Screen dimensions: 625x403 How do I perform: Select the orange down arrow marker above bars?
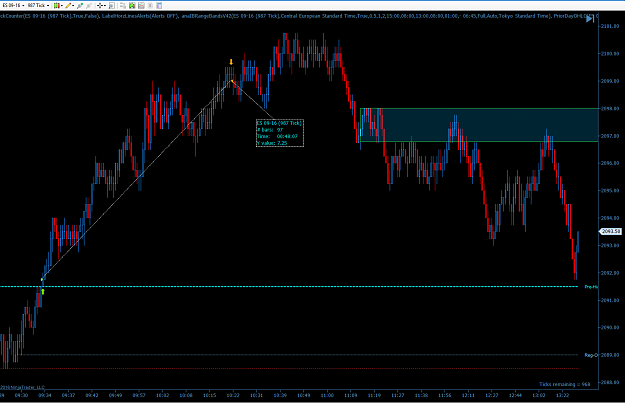click(231, 62)
